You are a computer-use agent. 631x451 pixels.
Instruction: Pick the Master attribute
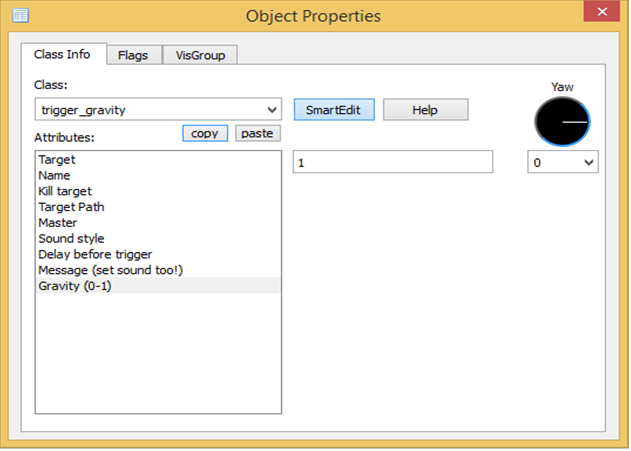click(57, 223)
